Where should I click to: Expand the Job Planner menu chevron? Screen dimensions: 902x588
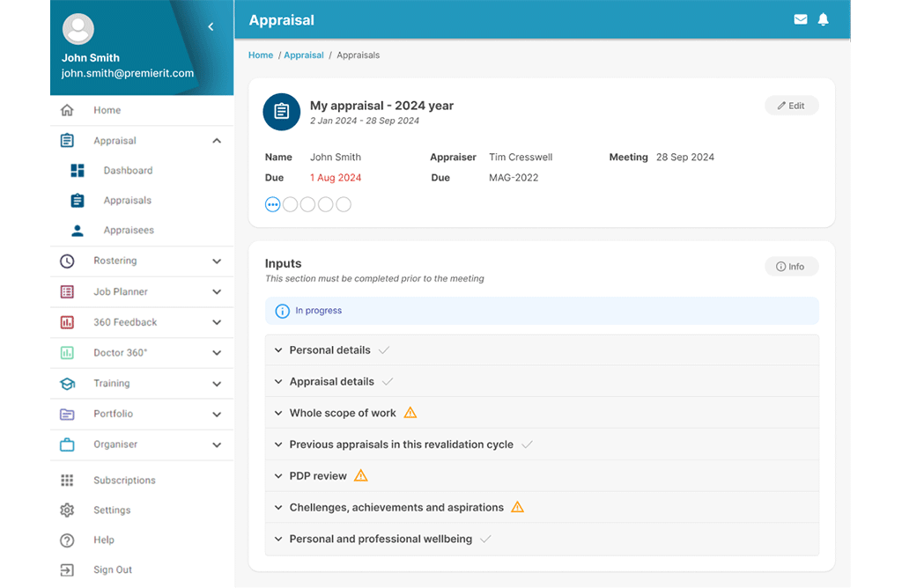tap(217, 291)
